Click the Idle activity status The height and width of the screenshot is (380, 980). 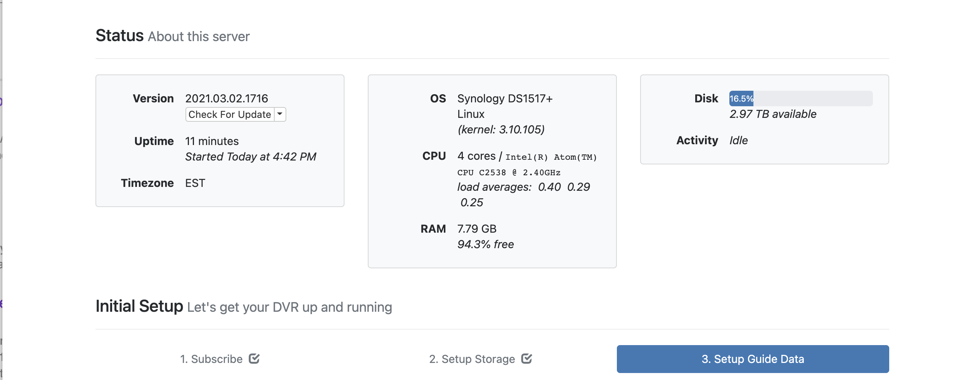pyautogui.click(x=738, y=140)
